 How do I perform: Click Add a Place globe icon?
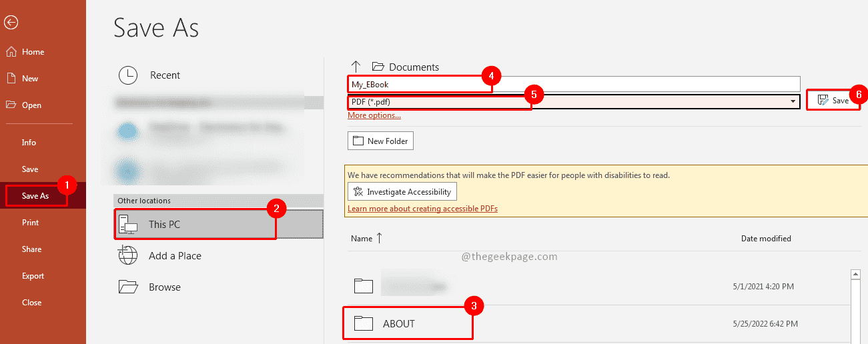tap(127, 255)
